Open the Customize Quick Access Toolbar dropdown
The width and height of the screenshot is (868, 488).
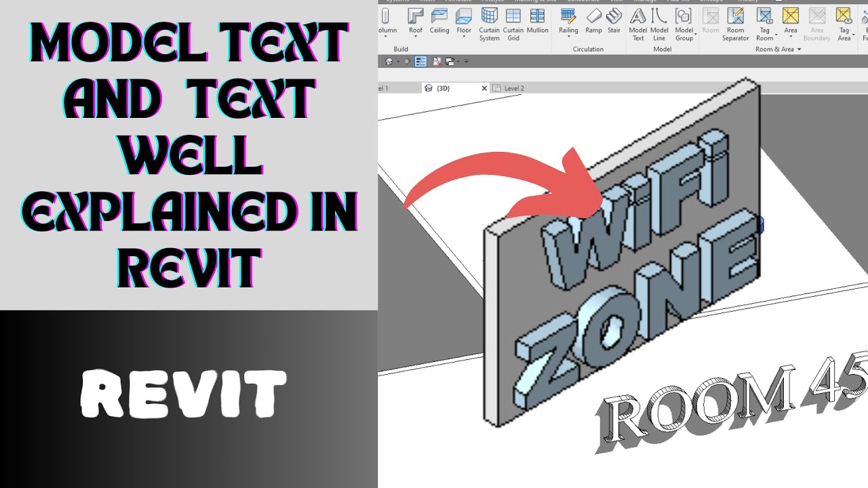tap(466, 61)
